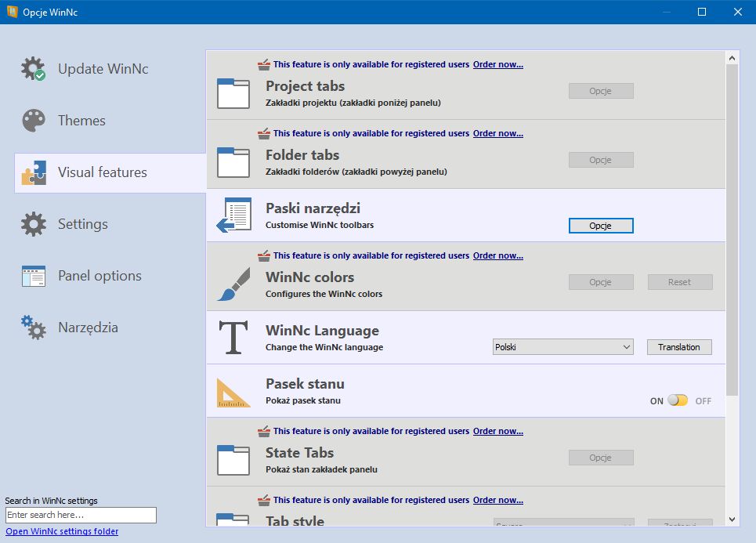Viewport: 756px width, 543px height.
Task: Click the Translation button
Action: click(679, 347)
